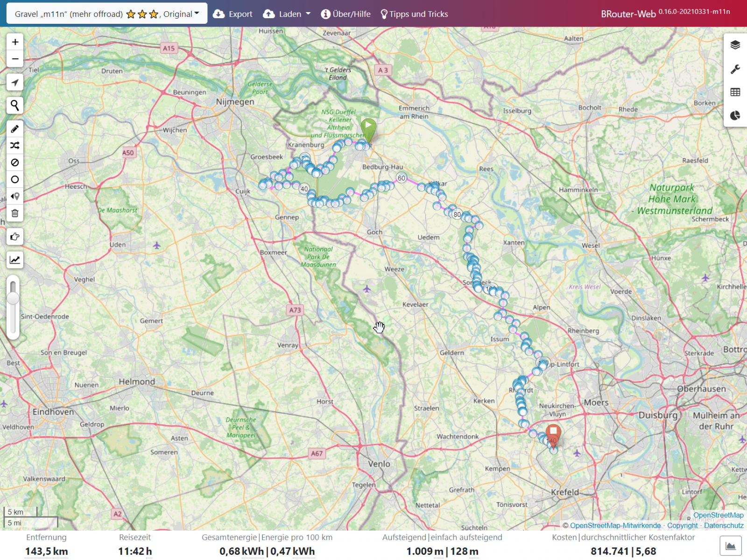Image resolution: width=747 pixels, height=560 pixels.
Task: Click the Venlo city label
Action: point(379,464)
